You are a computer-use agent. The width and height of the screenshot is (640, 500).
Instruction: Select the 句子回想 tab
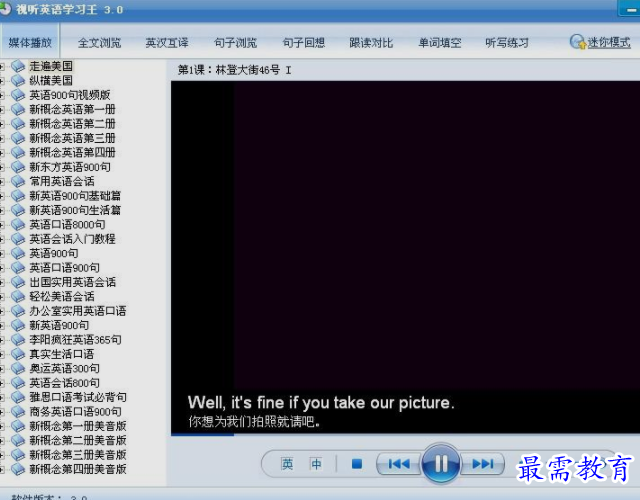(304, 42)
